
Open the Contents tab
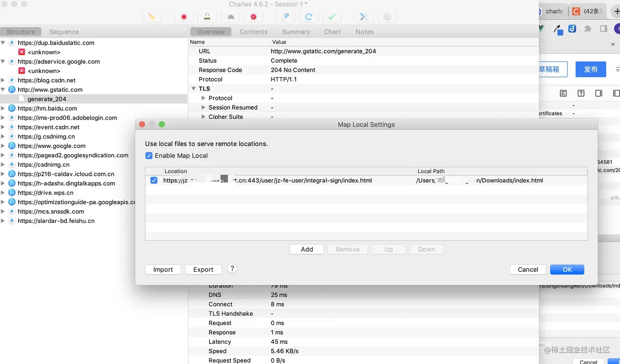tap(253, 32)
